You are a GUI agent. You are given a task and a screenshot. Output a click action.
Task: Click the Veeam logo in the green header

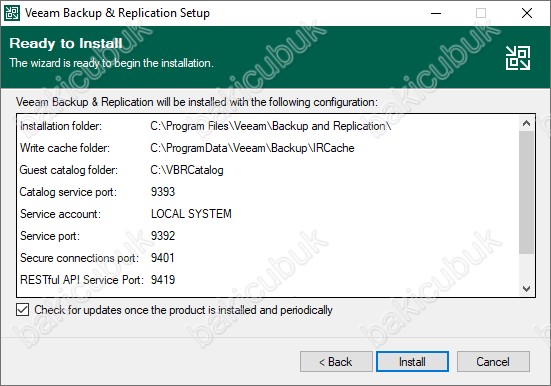point(518,58)
